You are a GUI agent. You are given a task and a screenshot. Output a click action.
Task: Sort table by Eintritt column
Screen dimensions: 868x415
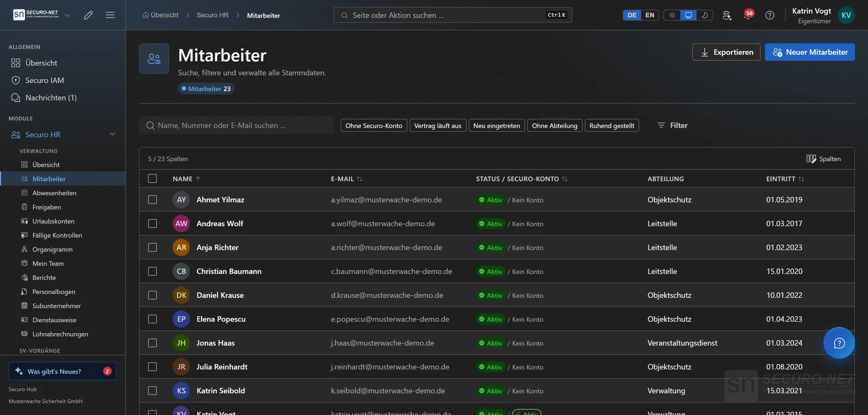(785, 179)
